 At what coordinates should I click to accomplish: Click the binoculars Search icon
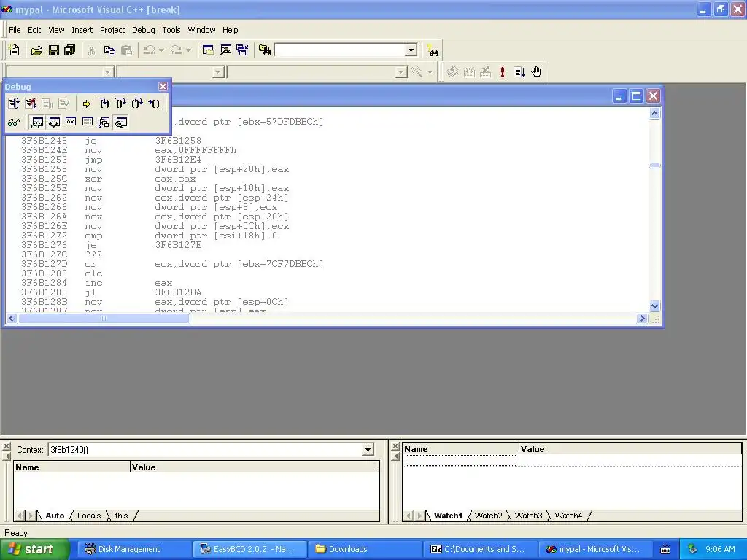click(433, 50)
